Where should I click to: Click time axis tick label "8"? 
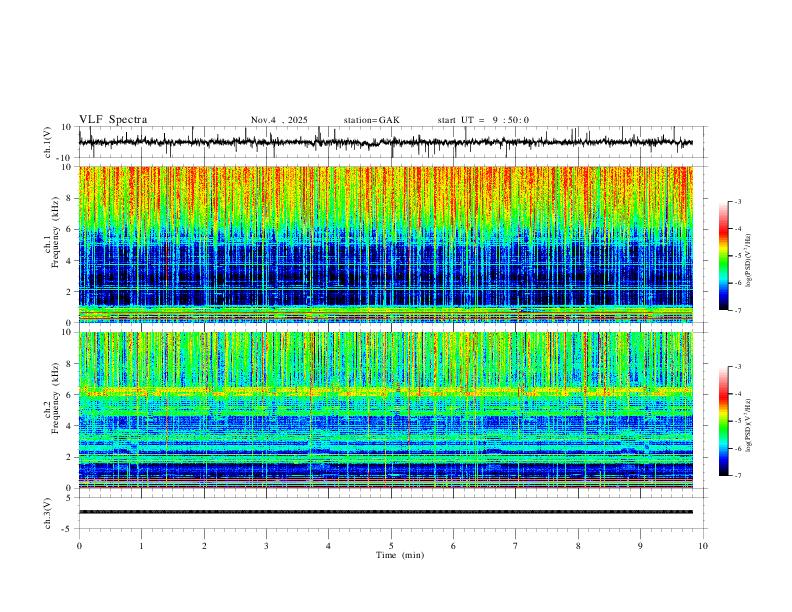point(578,546)
